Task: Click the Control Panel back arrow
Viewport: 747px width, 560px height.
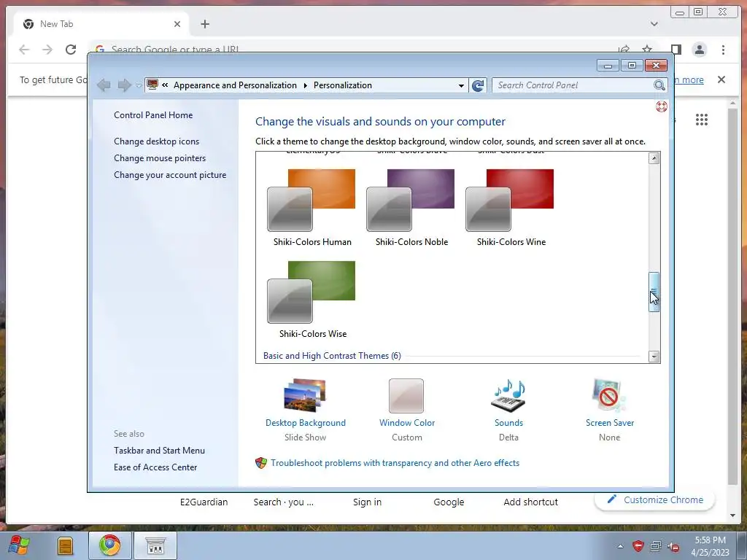Action: [104, 85]
